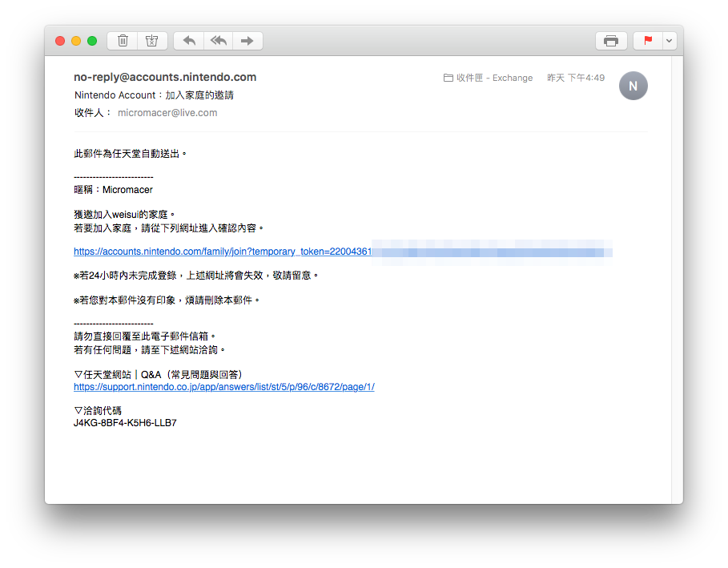Screen dimensions: 728x568
Task: Click the 收件匣 - Exchange mailbox label
Action: tap(494, 78)
